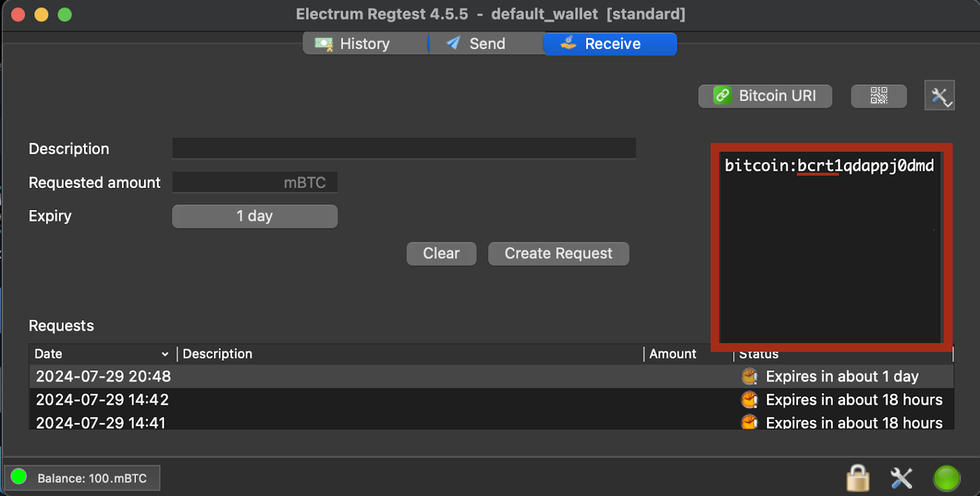Click the Send tab paper plane icon

point(453,43)
